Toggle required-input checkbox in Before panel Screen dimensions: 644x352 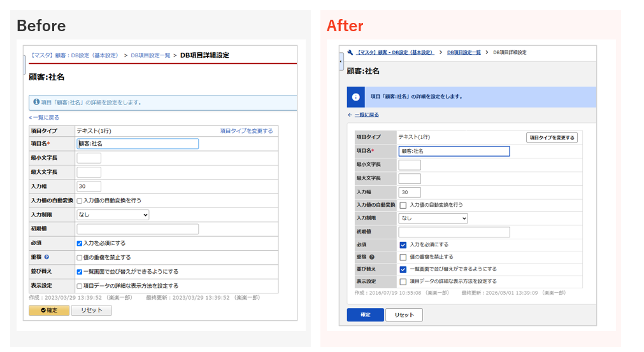pos(79,243)
